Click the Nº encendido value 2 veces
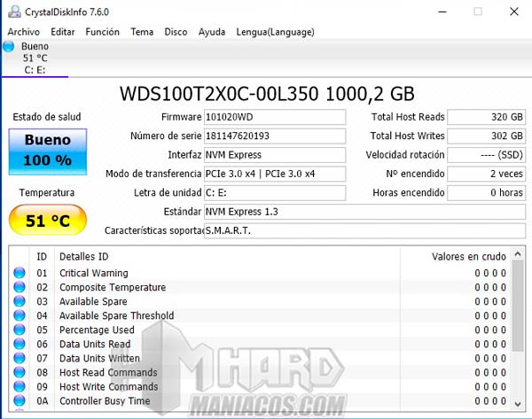Screen dimensions: 532x419 click(487, 174)
